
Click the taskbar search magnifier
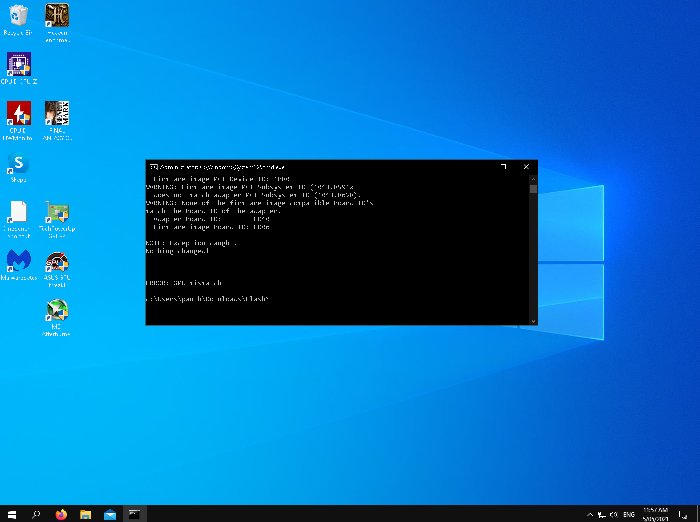coord(36,514)
